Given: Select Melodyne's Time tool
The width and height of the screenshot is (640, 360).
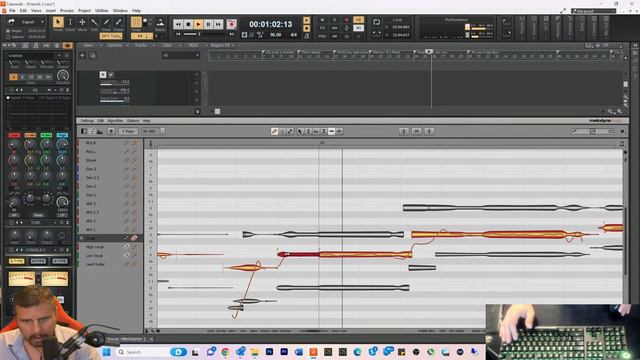Looking at the screenshot, I should [331, 131].
